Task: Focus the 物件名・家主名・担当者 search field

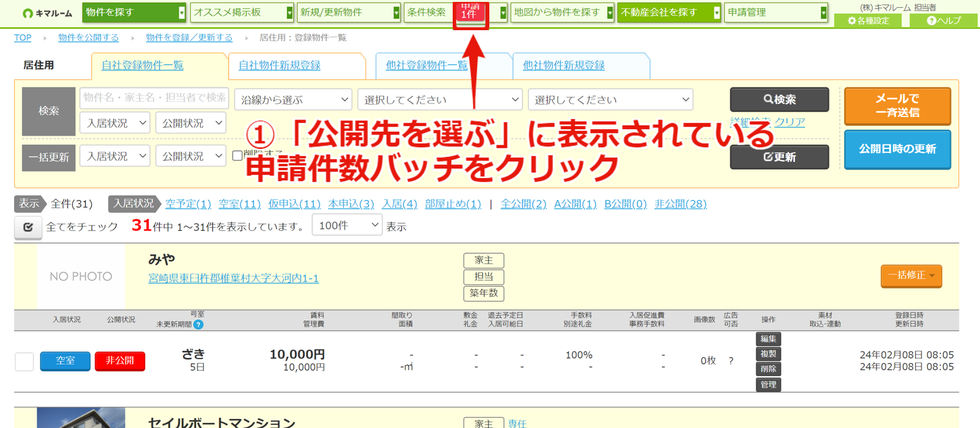Action: click(x=154, y=98)
